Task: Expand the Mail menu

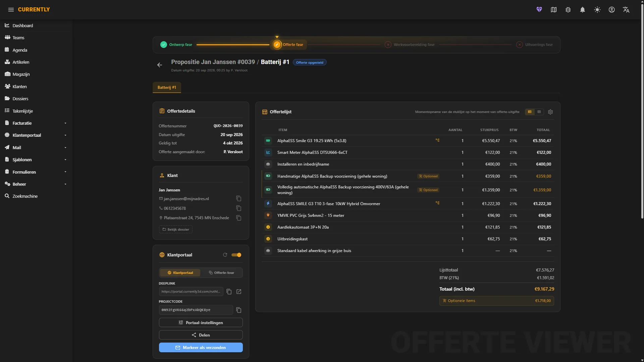Action: [36, 147]
